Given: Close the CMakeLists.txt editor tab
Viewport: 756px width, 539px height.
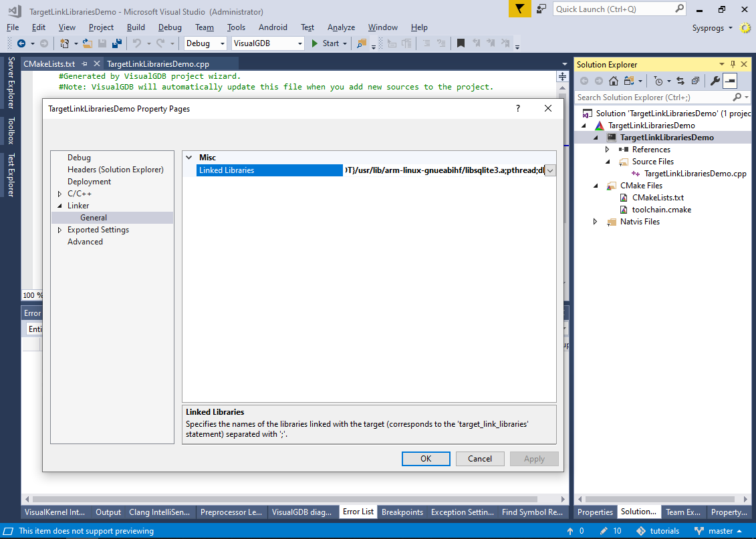Looking at the screenshot, I should point(96,63).
